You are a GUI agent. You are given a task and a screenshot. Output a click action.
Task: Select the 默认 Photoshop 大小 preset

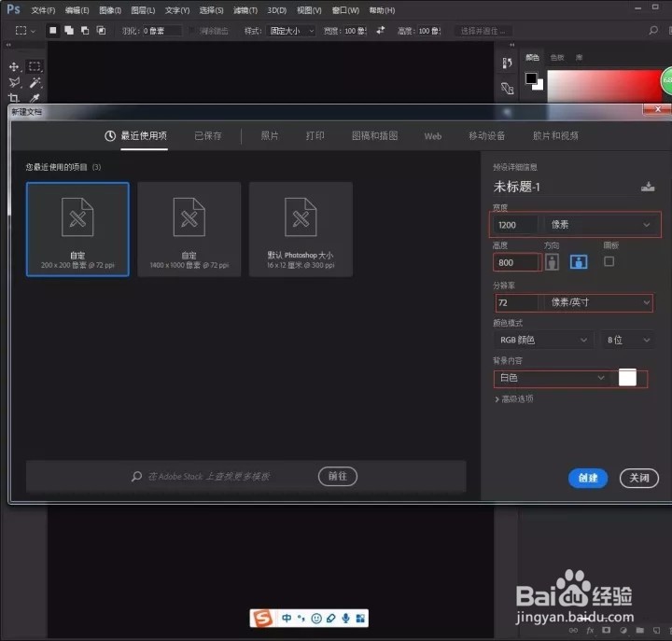tap(301, 230)
